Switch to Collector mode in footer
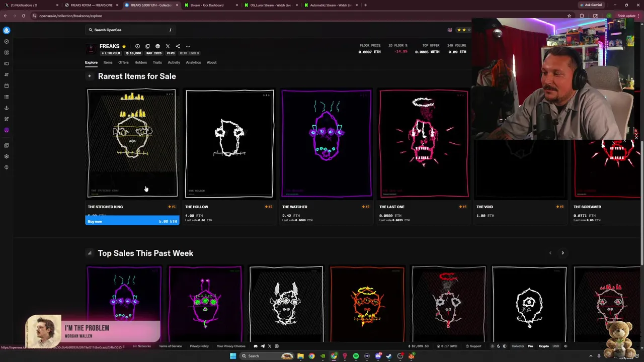644x362 pixels. (x=518, y=346)
